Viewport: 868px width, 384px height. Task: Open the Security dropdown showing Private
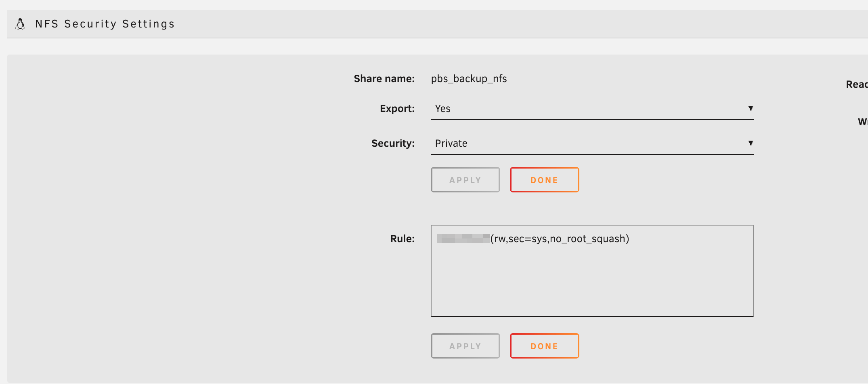click(592, 143)
